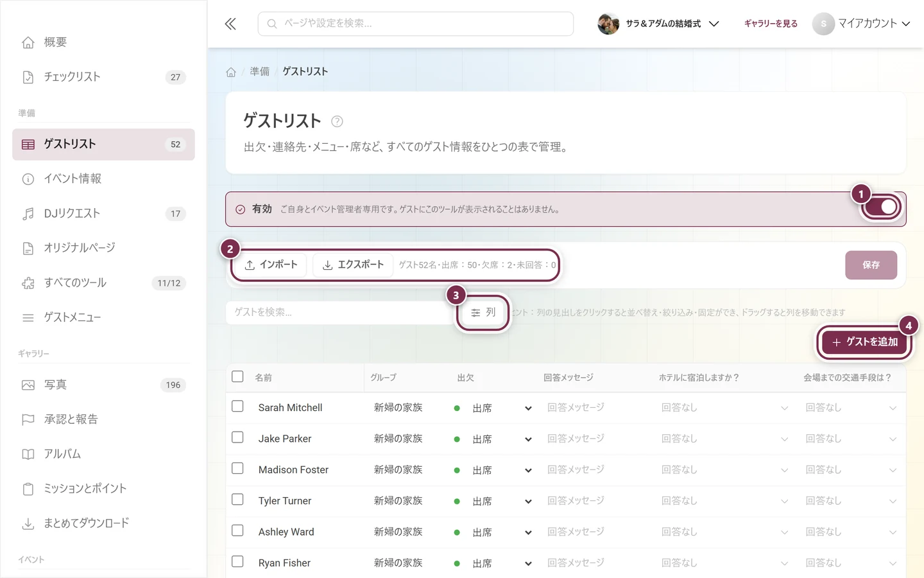Open ギャラリーを見る link
Screen dimensions: 924x578
click(x=771, y=24)
